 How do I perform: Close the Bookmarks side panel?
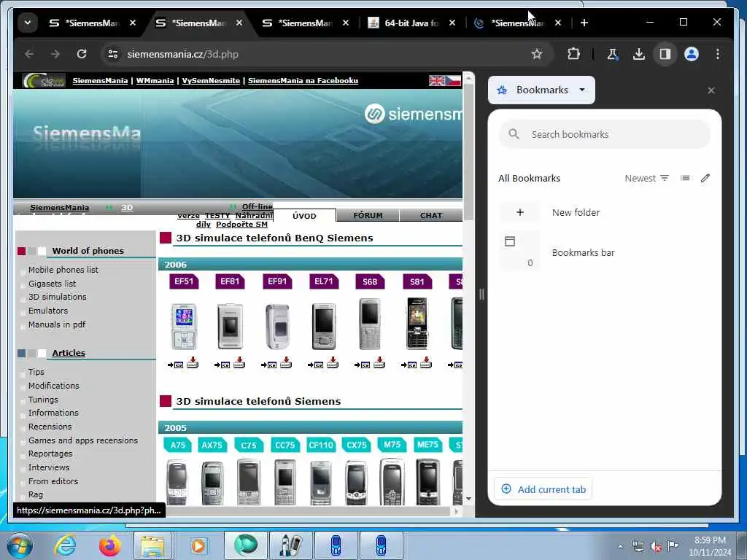[x=711, y=90]
